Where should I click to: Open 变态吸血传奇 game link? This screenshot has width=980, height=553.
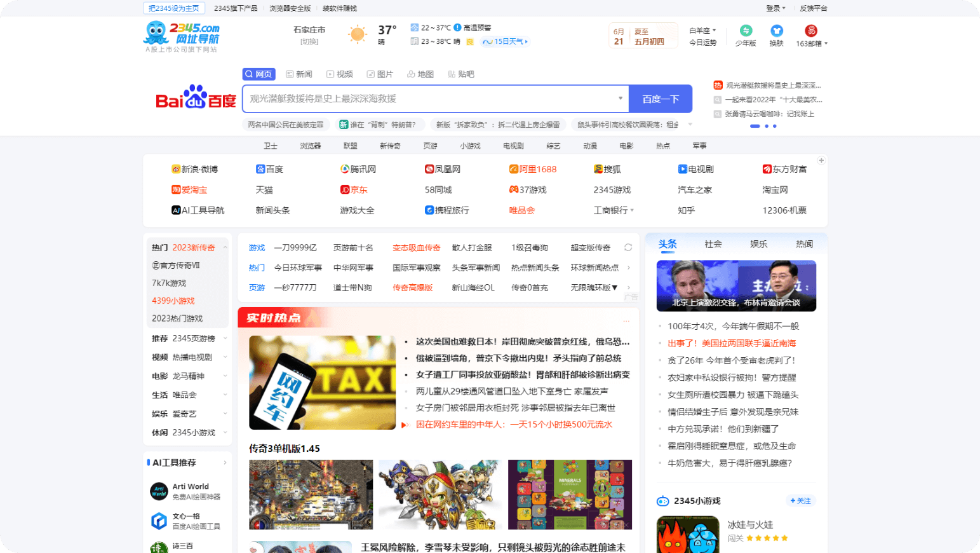point(417,247)
